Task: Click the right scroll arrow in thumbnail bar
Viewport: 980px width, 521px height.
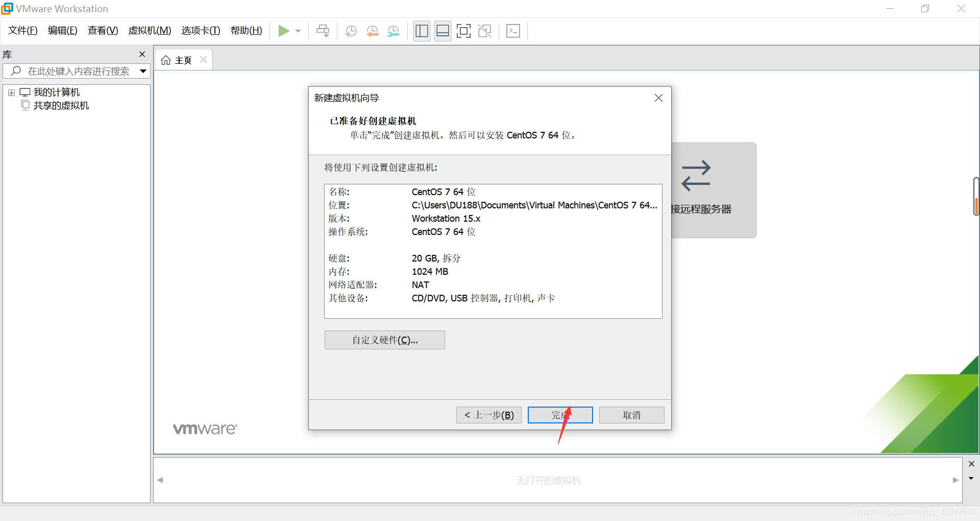Action: pyautogui.click(x=955, y=480)
